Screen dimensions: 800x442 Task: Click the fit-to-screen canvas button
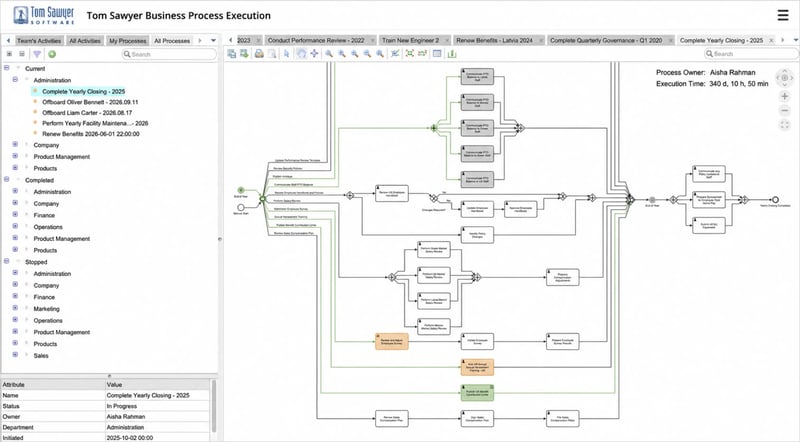785,125
